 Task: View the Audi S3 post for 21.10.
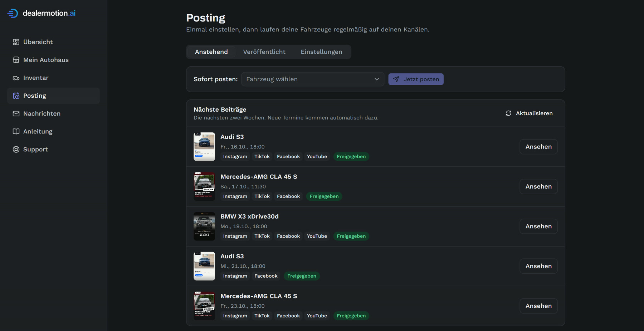tap(538, 266)
